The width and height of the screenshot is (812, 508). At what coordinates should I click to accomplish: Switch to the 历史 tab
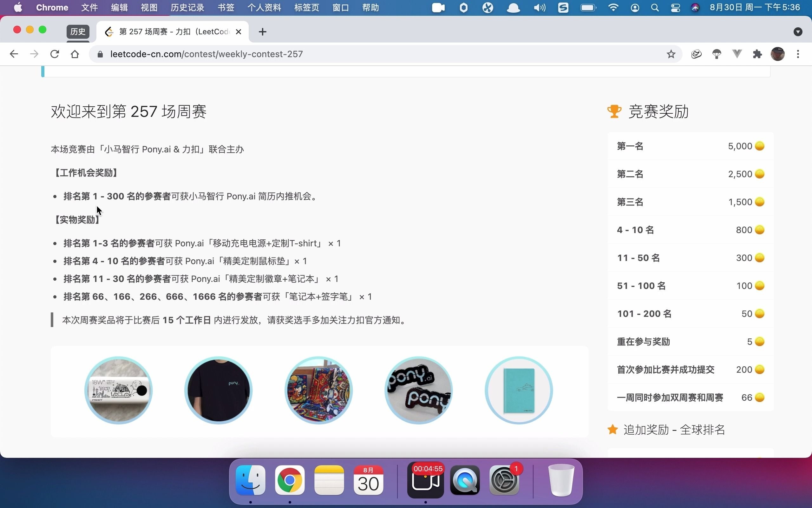tap(78, 32)
